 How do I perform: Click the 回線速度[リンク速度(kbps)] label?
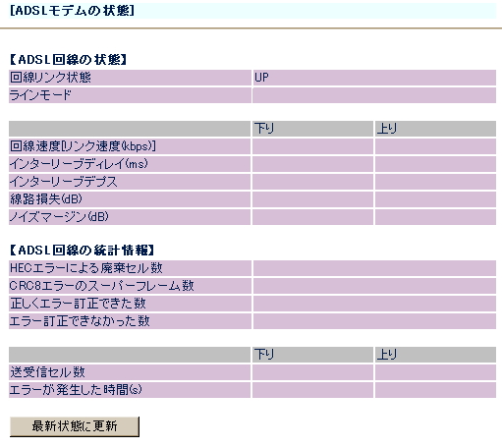[83, 146]
